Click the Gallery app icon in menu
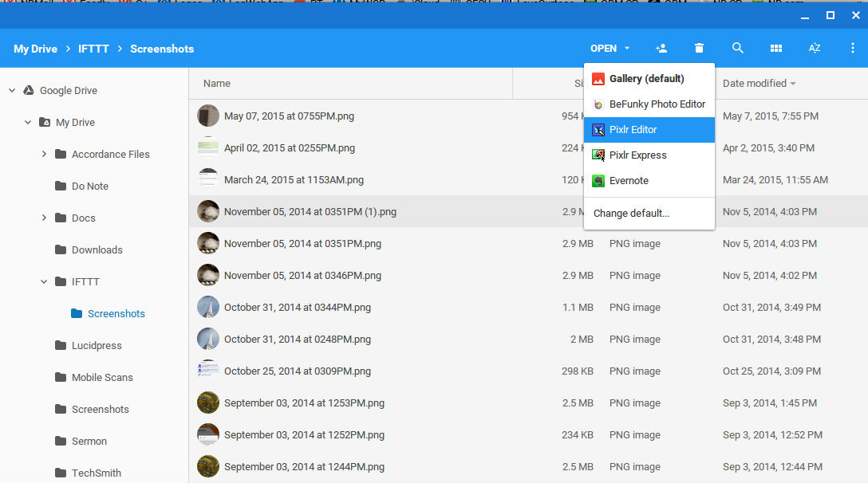This screenshot has width=868, height=483. (598, 79)
